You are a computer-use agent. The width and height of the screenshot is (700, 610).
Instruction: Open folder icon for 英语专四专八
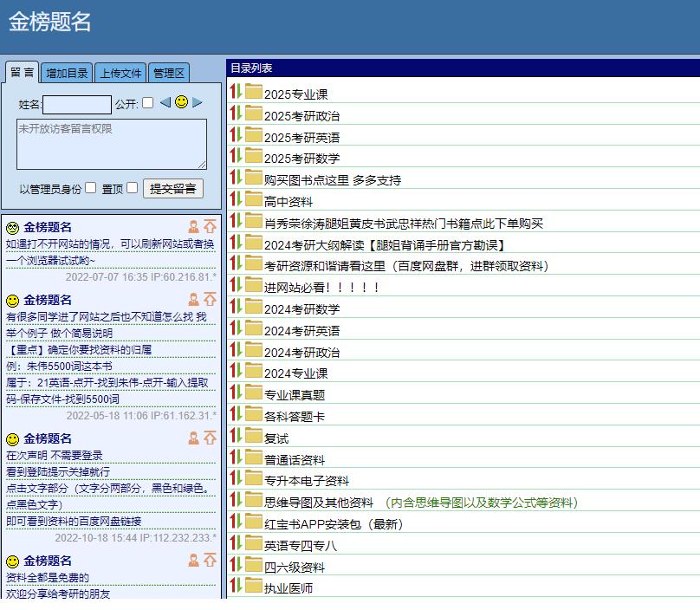coord(253,543)
